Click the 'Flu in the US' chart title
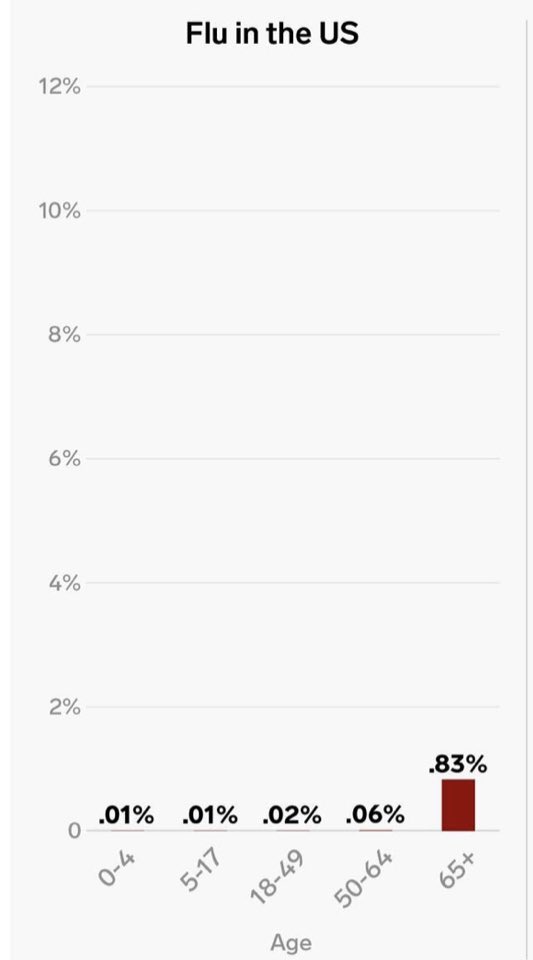This screenshot has height=960, width=533. (272, 34)
